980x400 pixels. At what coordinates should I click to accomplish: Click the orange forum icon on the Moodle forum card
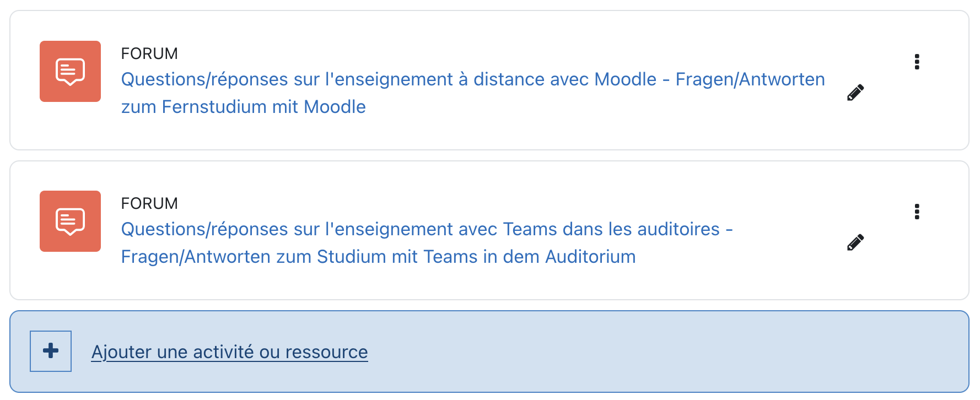tap(70, 72)
